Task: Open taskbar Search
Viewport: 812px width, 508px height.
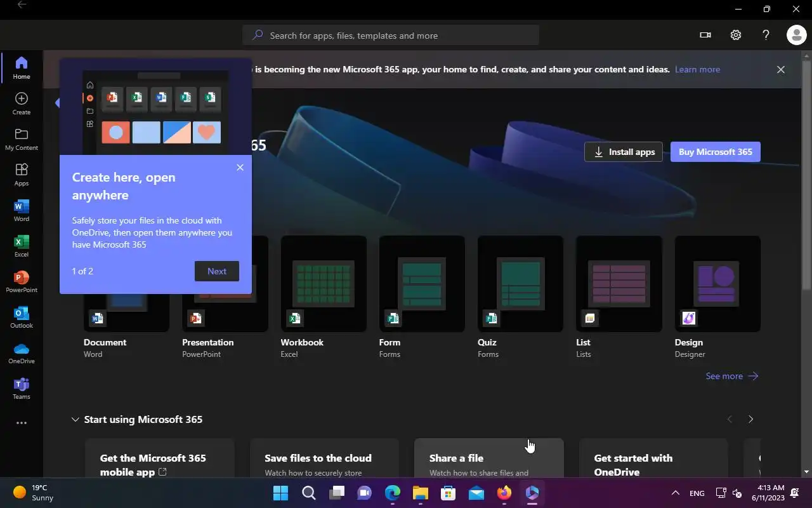Action: coord(308,493)
